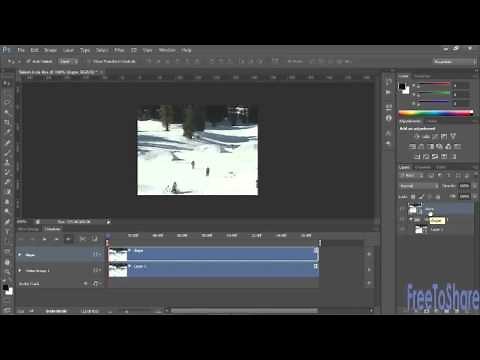480x360 pixels.
Task: Expand the top track in timeline
Action: coord(20,255)
